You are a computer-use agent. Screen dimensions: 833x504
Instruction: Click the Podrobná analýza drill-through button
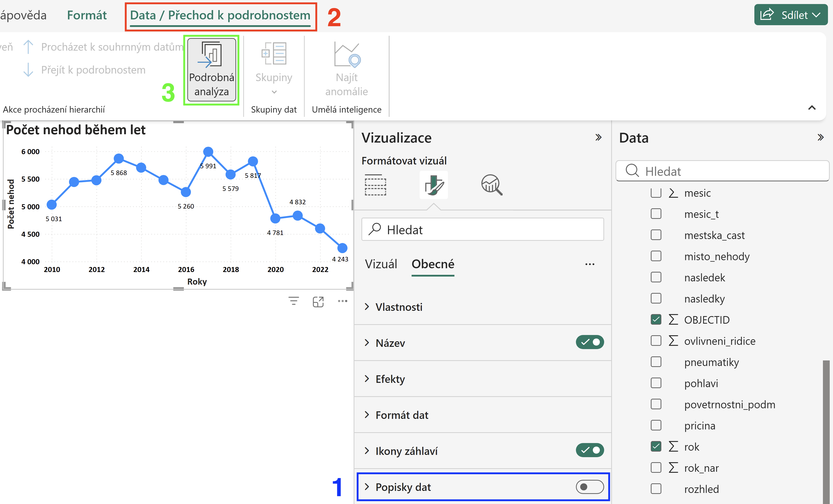(211, 70)
